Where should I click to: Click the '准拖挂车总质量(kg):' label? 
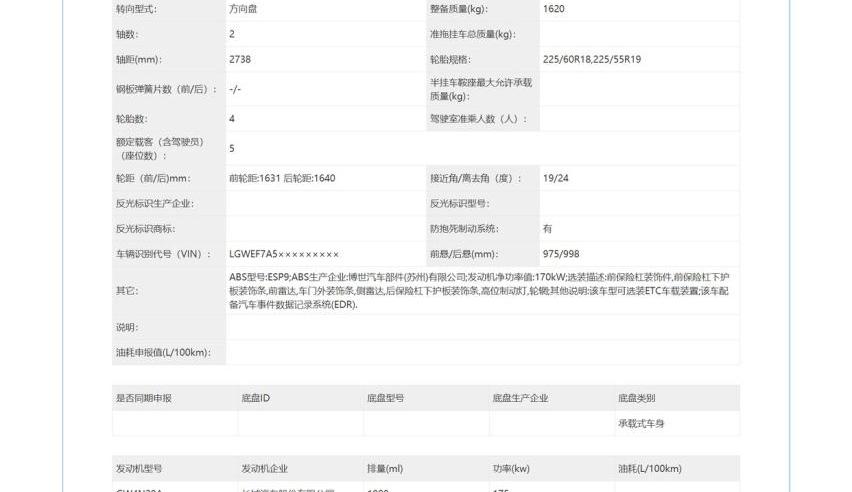[x=473, y=34]
